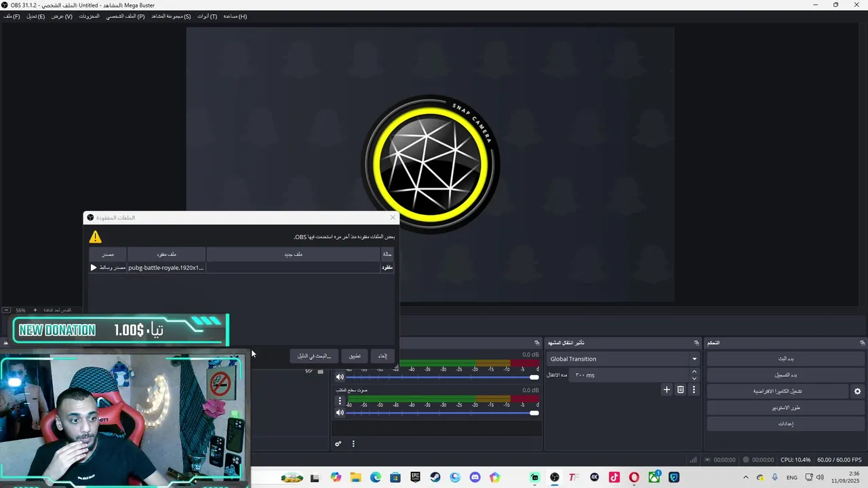Viewport: 868px width, 488px height.
Task: Click the volume speaker icon in system tray
Action: pos(820,478)
